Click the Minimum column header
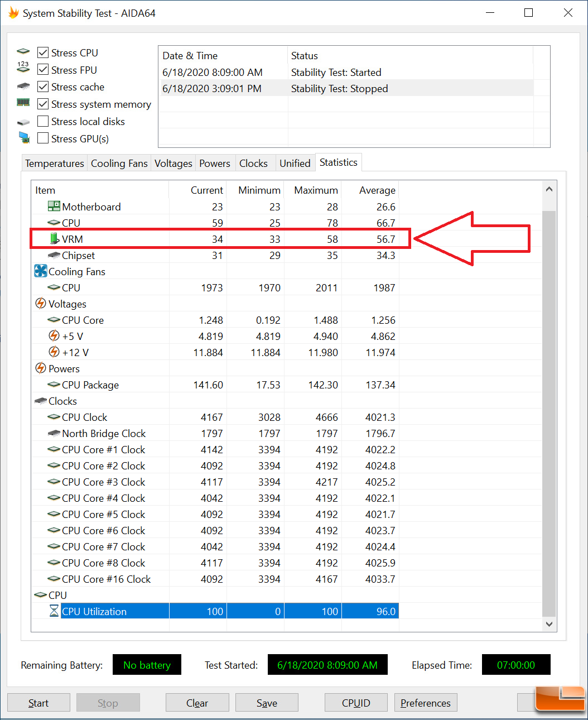This screenshot has width=588, height=720. (255, 190)
